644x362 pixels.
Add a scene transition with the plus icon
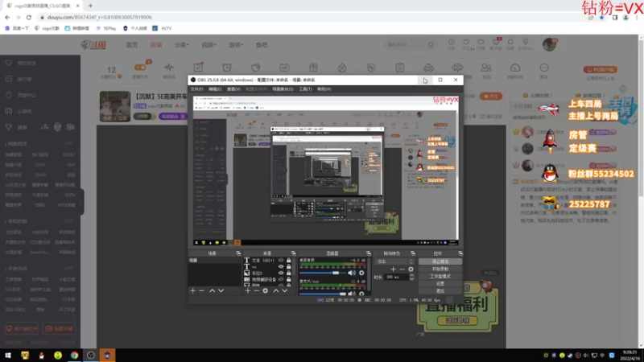(393, 269)
